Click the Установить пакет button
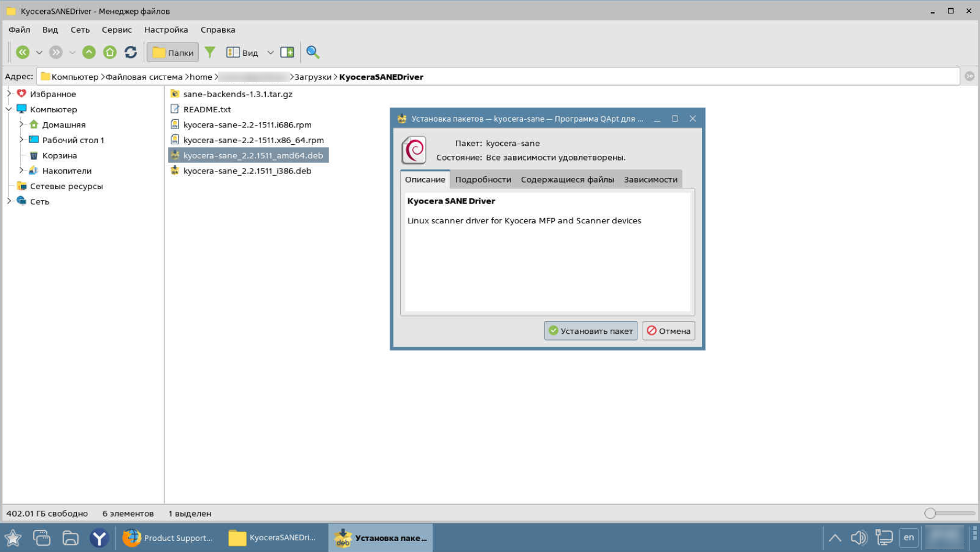Screen dimensions: 980x552 tap(590, 331)
